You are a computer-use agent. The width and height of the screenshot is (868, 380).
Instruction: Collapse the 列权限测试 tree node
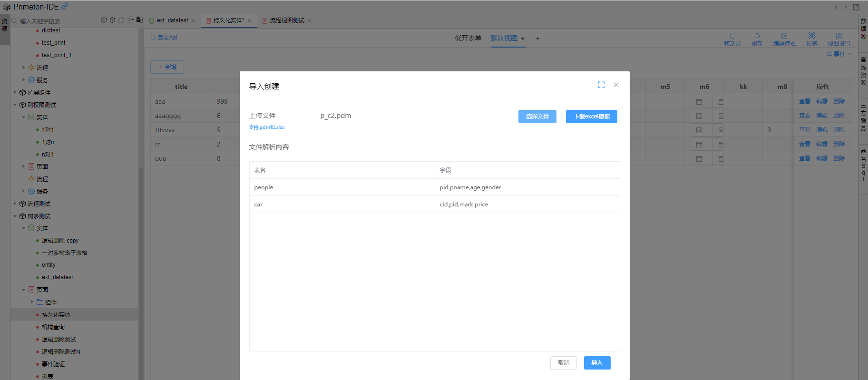tap(15, 105)
